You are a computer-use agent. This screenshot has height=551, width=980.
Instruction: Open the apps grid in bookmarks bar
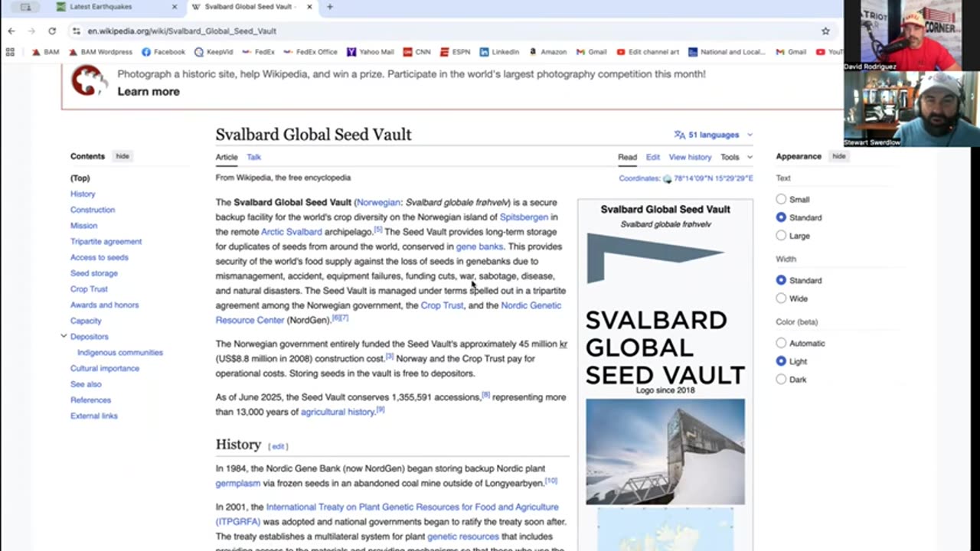[10, 52]
